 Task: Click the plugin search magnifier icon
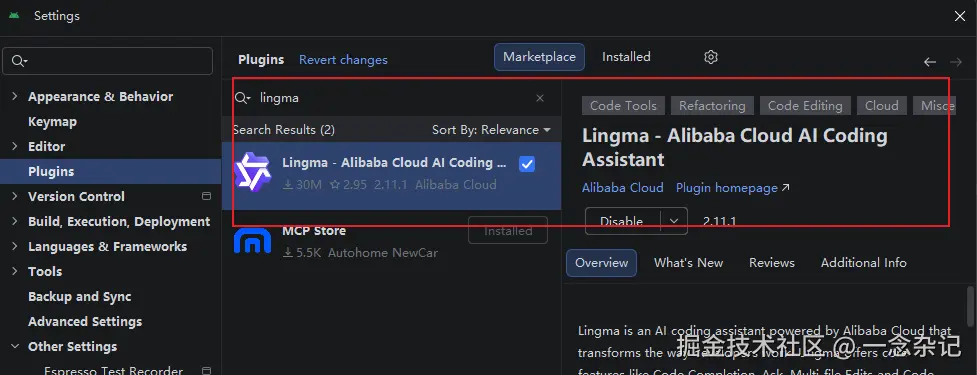click(x=242, y=98)
